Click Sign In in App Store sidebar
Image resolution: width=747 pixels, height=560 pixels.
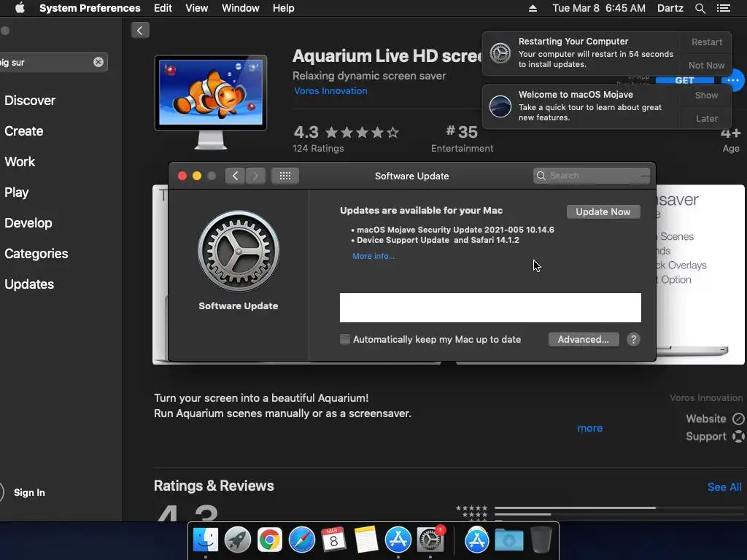[x=29, y=493]
